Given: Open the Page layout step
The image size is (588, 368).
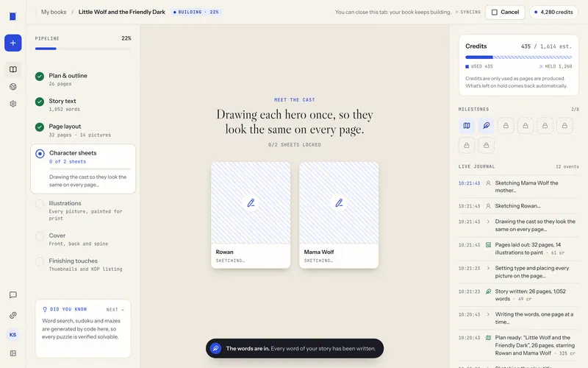Looking at the screenshot, I should (83, 130).
